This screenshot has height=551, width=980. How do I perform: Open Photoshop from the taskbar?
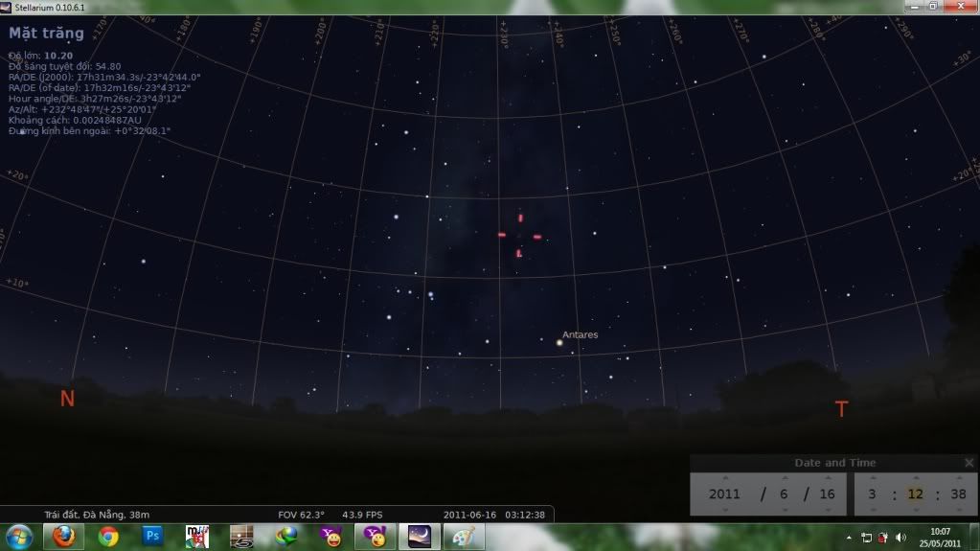click(152, 537)
